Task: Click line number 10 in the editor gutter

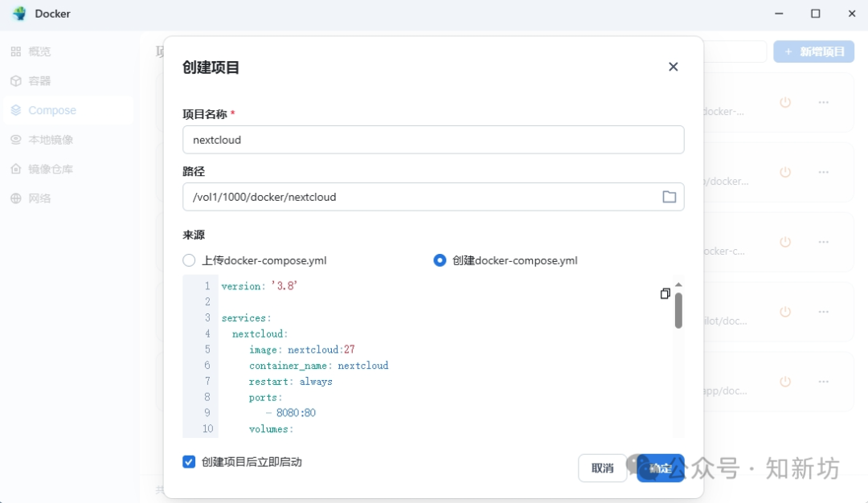Action: (x=207, y=429)
